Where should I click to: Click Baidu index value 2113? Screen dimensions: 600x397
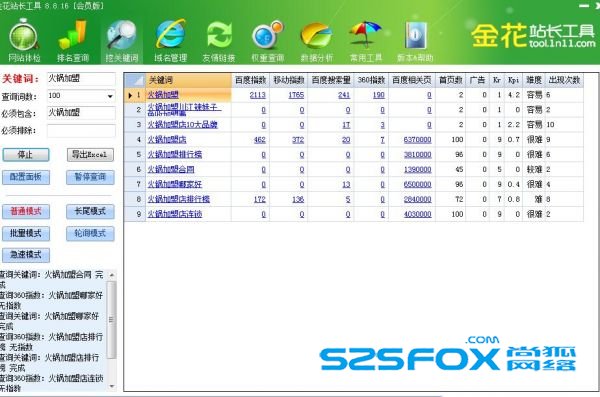(x=258, y=95)
